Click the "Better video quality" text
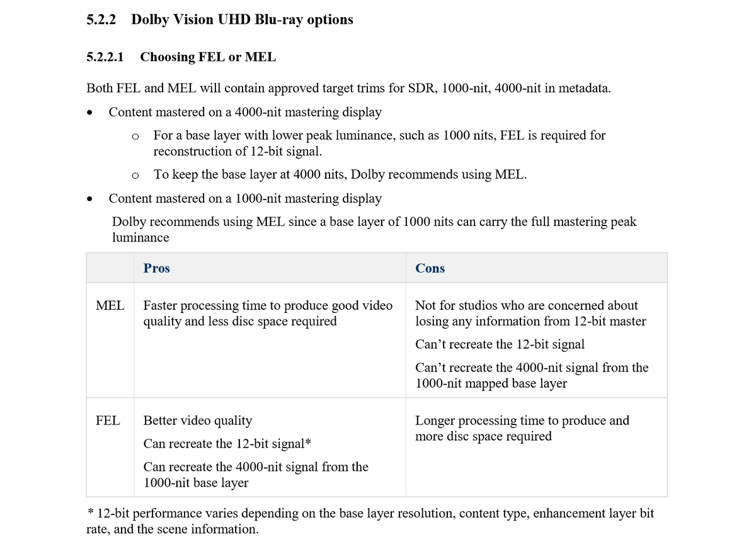Screen dimensions: 756x539 tap(198, 420)
